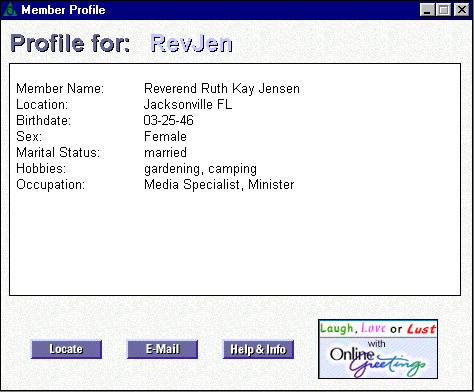Click the Member Profile title bar text
The height and width of the screenshot is (392, 474).
coord(63,10)
